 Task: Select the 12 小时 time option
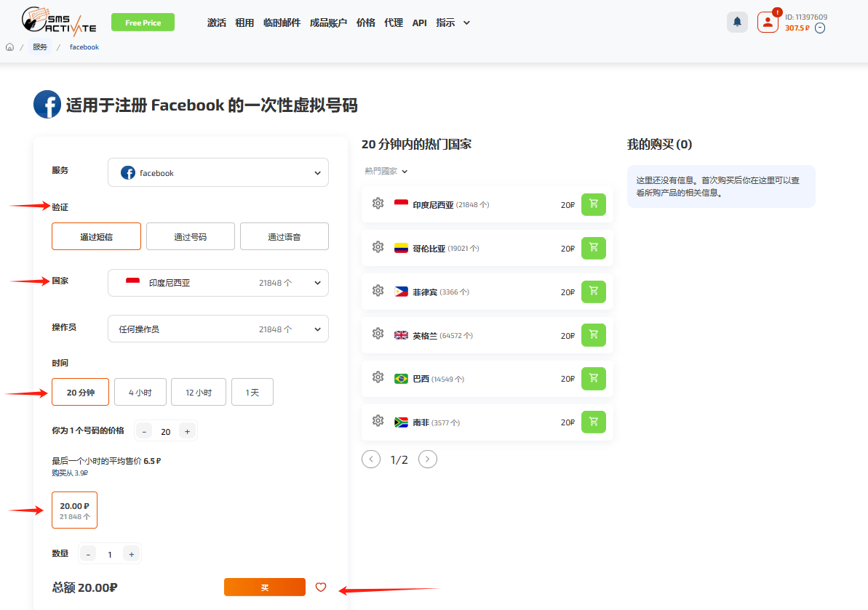[x=198, y=392]
